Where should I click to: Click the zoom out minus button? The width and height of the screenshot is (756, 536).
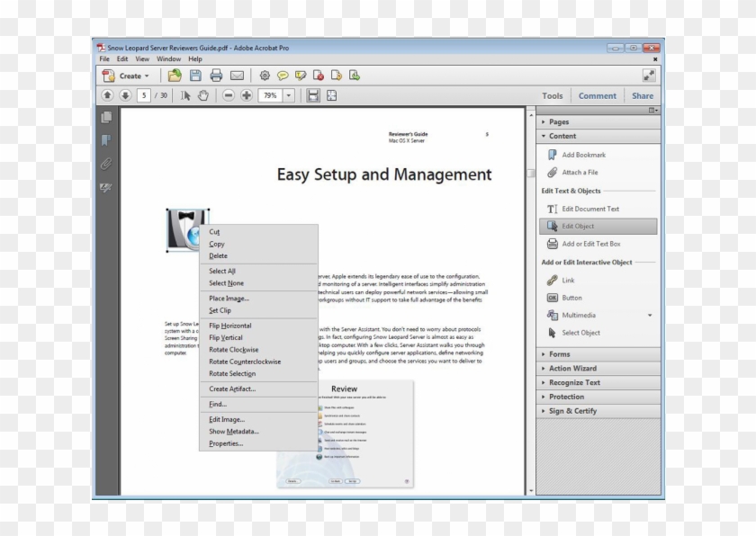pos(229,95)
